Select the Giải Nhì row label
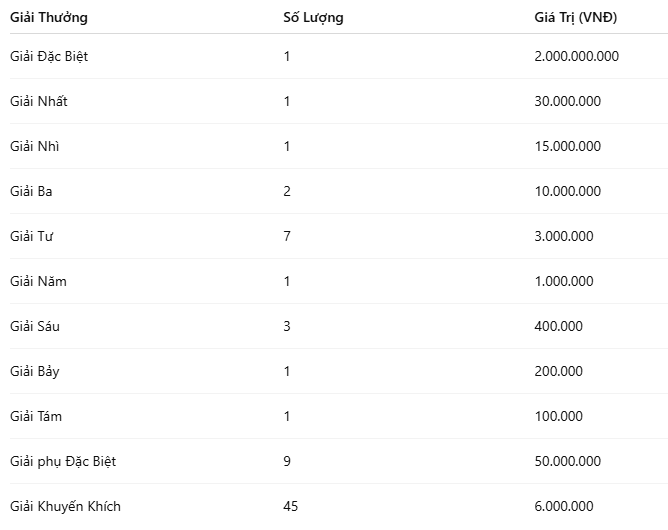668x530 pixels. [x=35, y=146]
